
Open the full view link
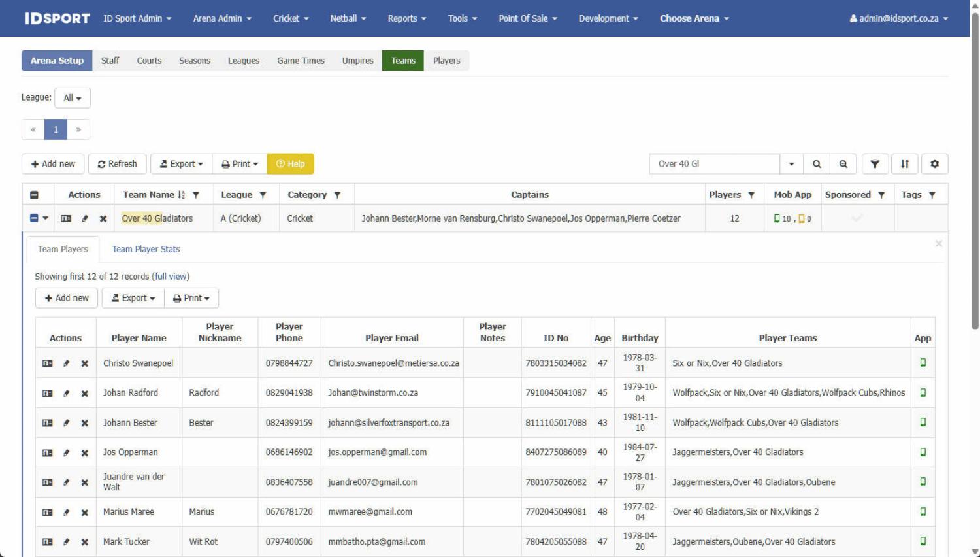pos(171,277)
